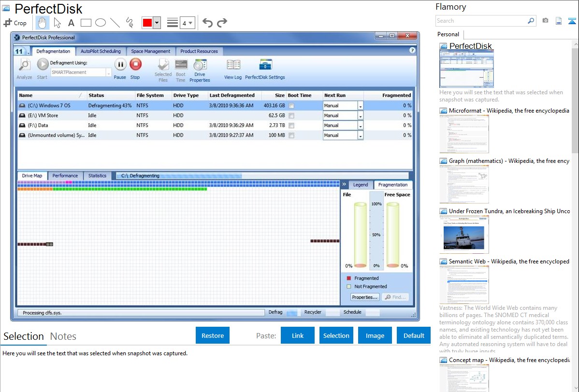Toggle Boot Time checkbox for Windows 7 OS

[x=291, y=106]
